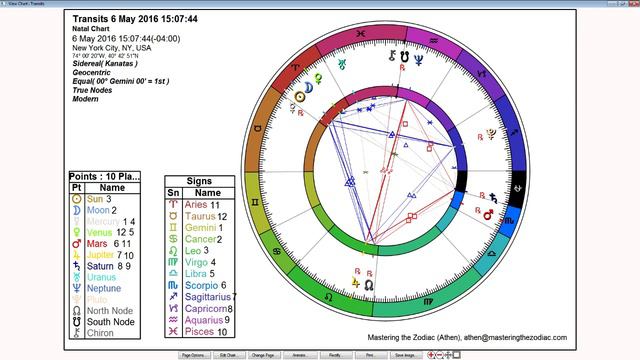The height and width of the screenshot is (360, 640).
Task: Click 'Neptune' name in the Points table
Action: (104, 288)
